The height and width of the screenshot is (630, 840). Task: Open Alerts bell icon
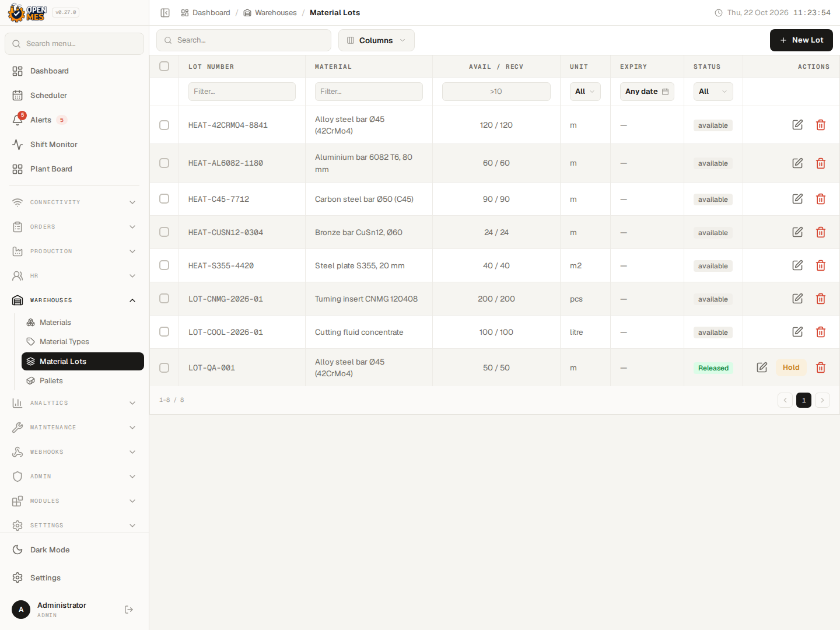pyautogui.click(x=17, y=120)
